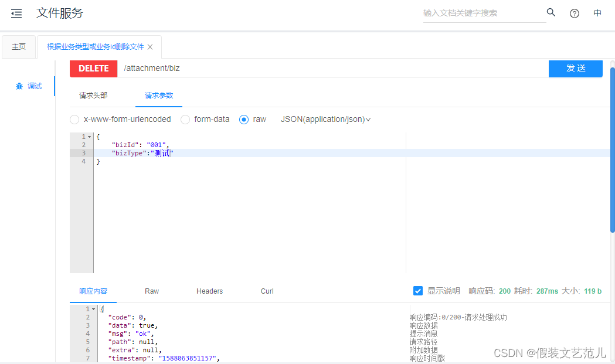This screenshot has width=615, height=364.
Task: Click the page vertical scrollbar
Action: click(612, 150)
